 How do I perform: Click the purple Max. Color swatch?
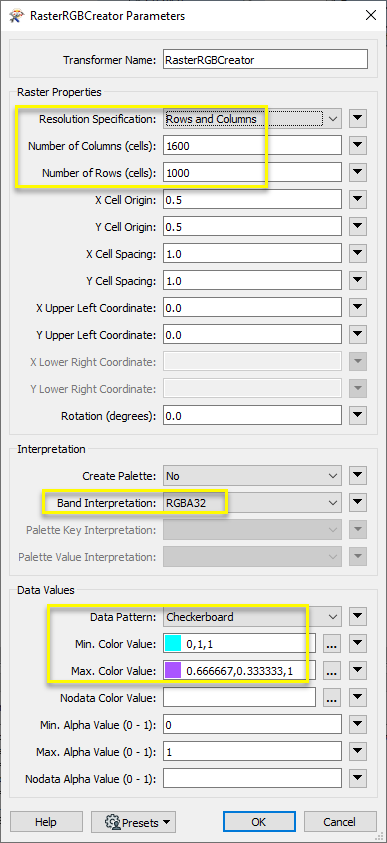tap(173, 670)
